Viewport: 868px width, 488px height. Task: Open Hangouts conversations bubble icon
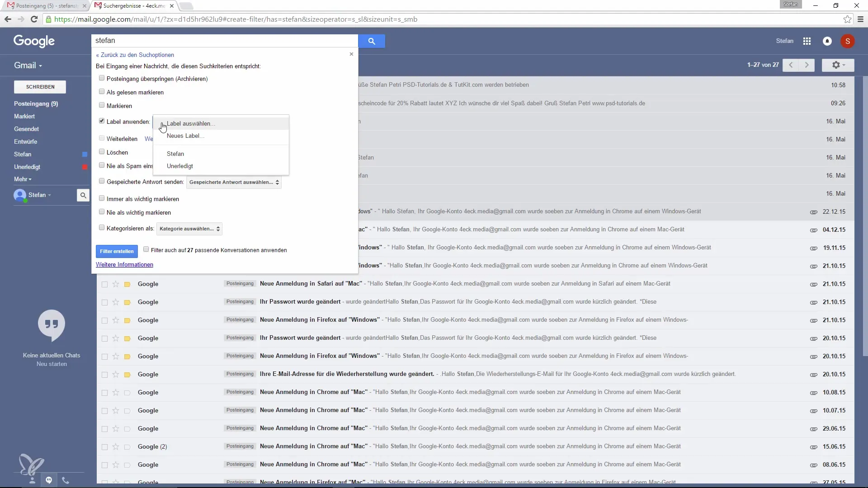coord(49,480)
